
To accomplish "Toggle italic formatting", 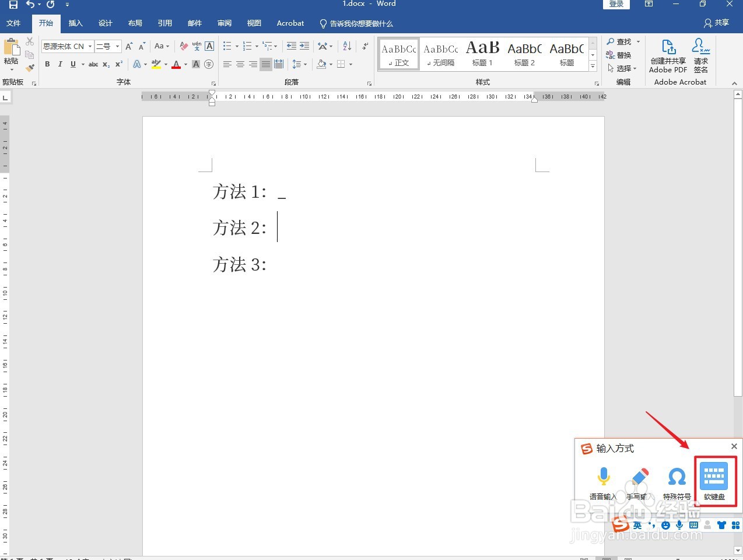I will tap(60, 64).
